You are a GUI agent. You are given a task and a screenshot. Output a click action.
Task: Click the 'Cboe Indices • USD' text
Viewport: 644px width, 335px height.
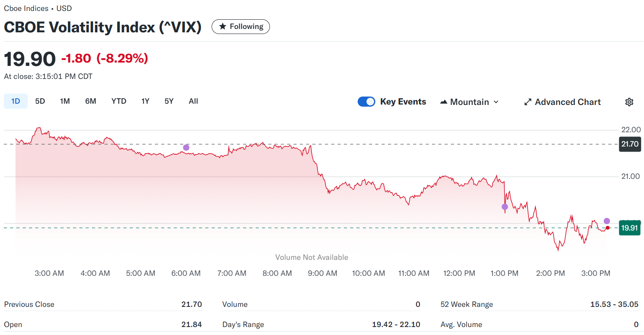coord(38,8)
